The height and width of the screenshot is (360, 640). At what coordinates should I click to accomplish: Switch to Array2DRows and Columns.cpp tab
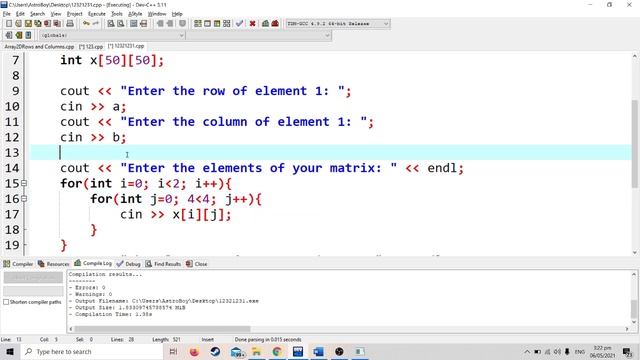click(x=39, y=47)
